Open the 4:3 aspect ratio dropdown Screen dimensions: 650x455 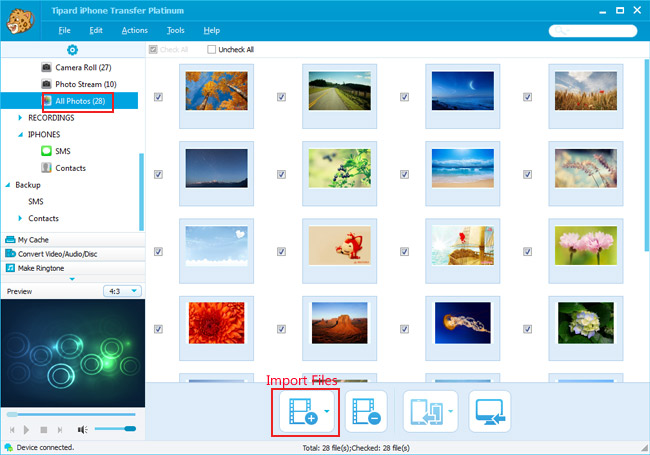point(122,291)
